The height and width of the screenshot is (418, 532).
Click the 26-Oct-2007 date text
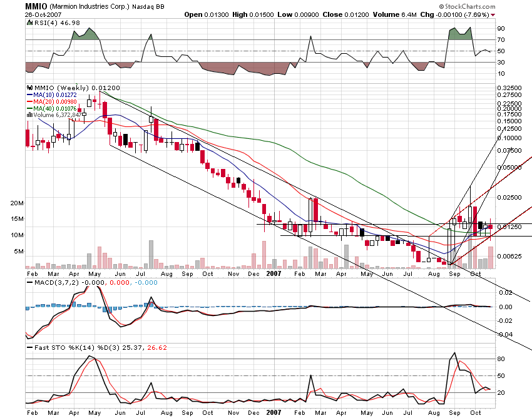(x=43, y=14)
